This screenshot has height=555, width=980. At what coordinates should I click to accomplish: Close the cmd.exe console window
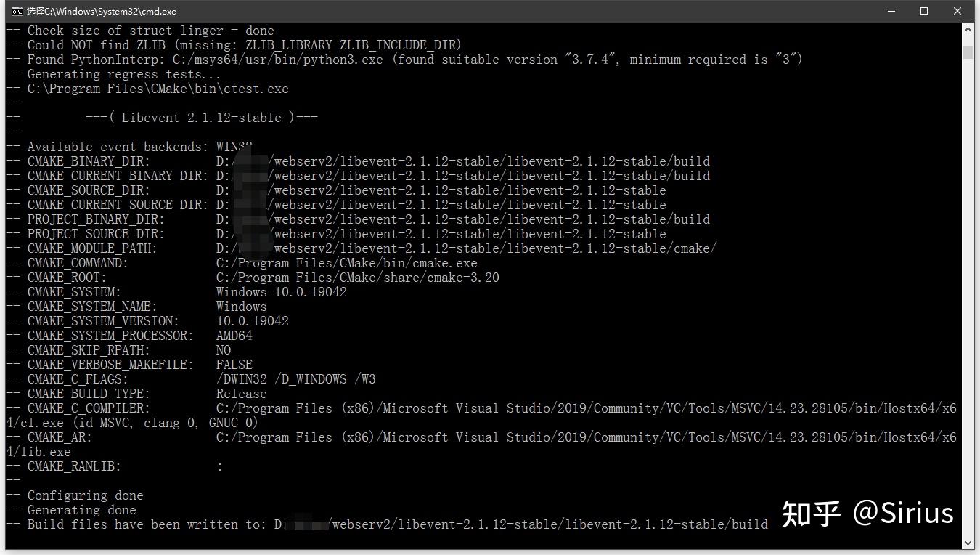957,11
